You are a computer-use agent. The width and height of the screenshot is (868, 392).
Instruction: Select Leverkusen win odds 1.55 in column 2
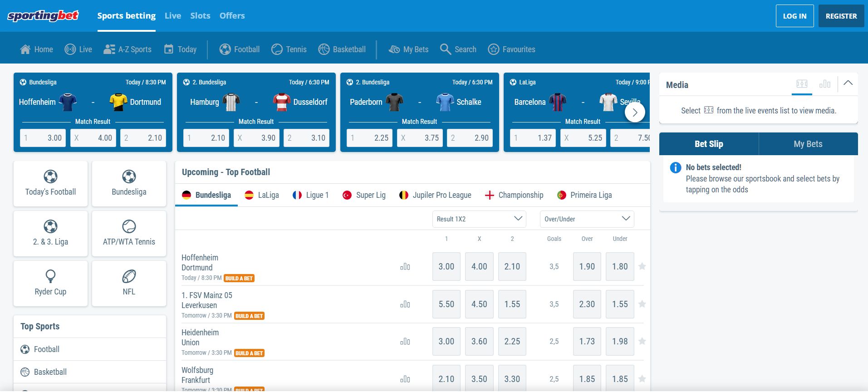(512, 304)
